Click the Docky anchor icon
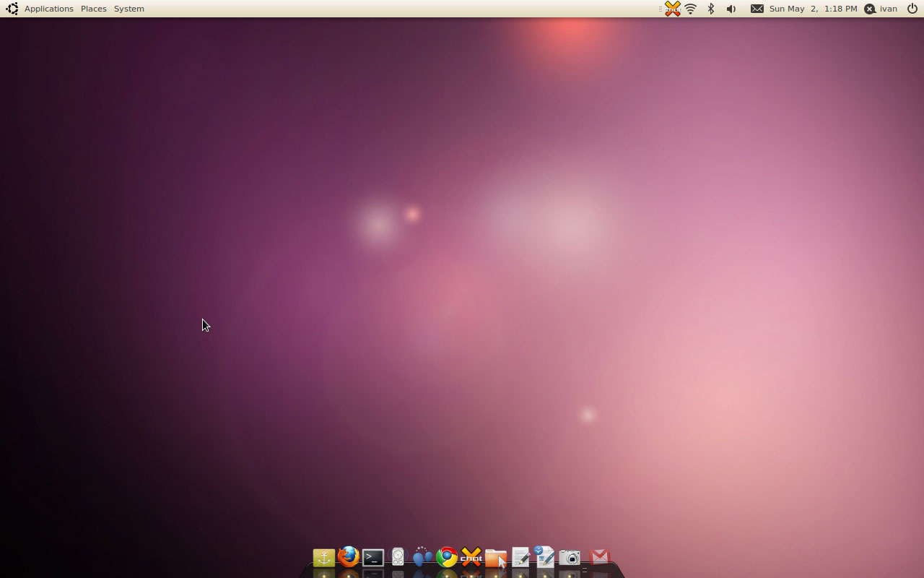Viewport: 924px width, 578px height. click(x=323, y=557)
